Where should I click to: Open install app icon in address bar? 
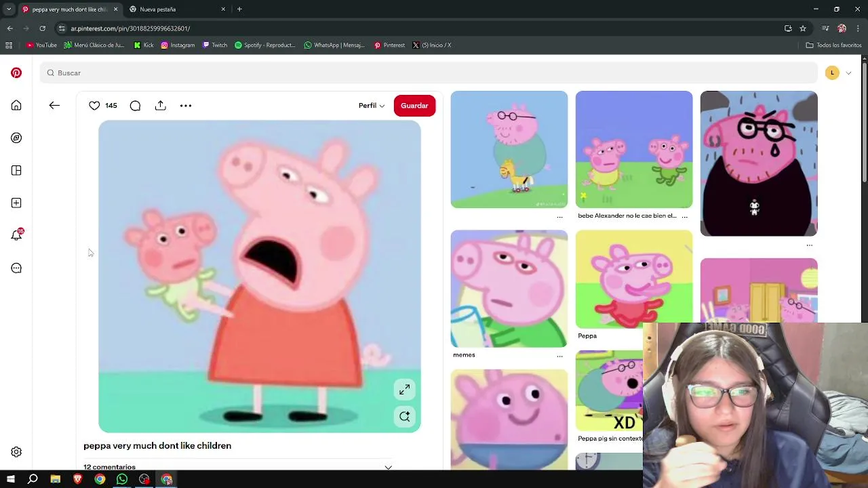(788, 28)
